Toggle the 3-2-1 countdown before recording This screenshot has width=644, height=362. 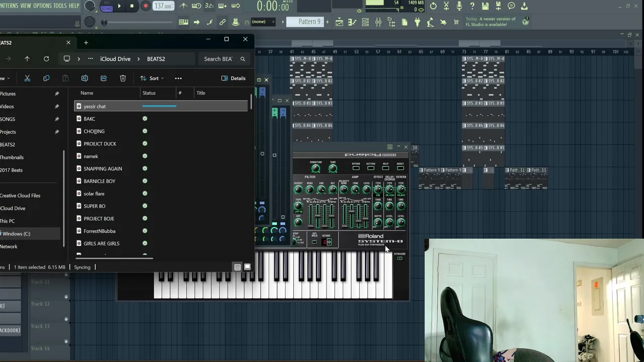tap(209, 6)
